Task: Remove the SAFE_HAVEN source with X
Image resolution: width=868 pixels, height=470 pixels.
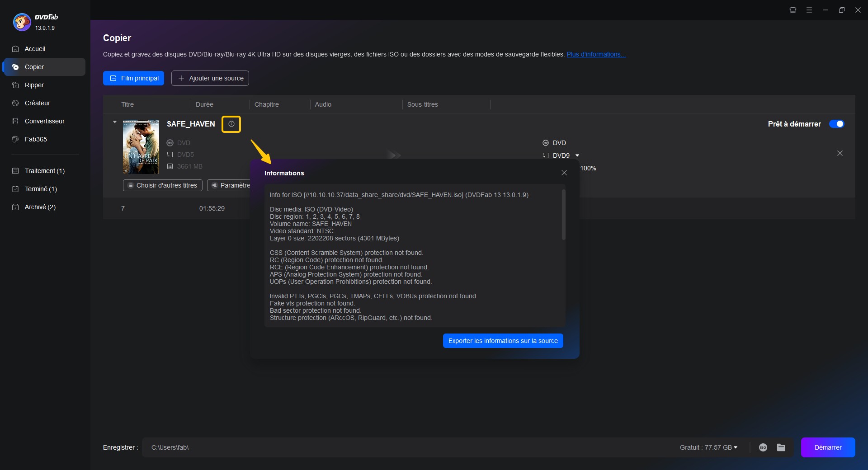Action: (840, 153)
